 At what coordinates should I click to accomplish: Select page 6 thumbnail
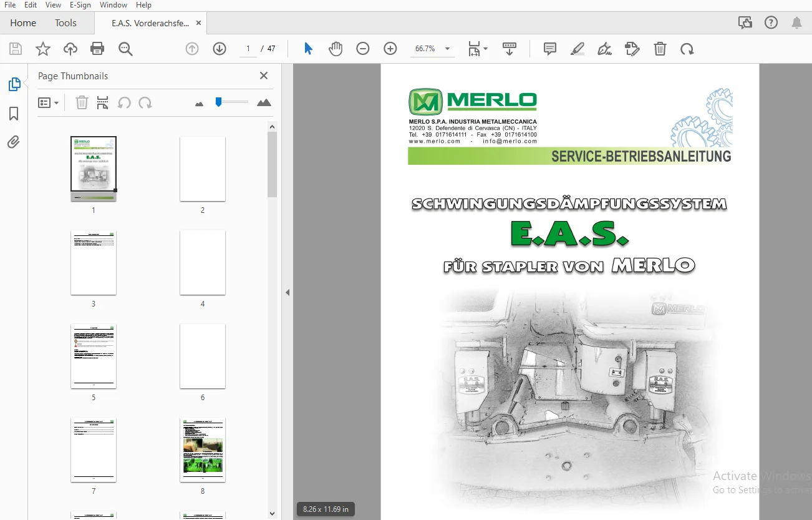[203, 356]
